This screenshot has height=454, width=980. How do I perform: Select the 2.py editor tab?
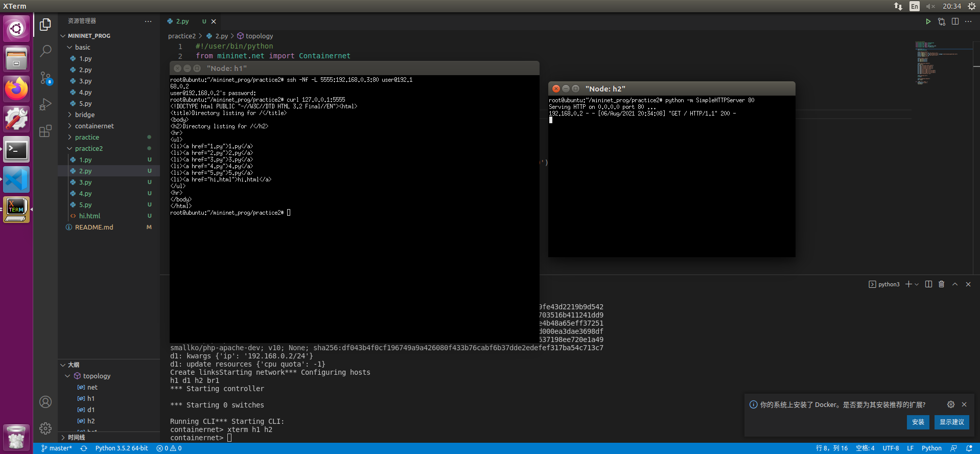182,21
